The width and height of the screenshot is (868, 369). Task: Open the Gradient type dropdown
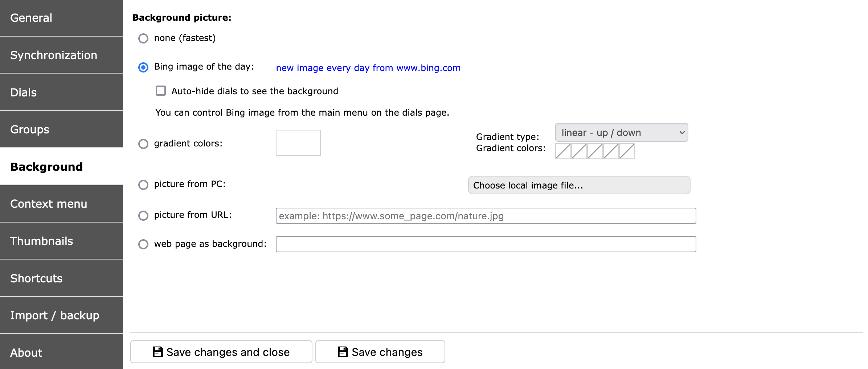(x=621, y=132)
